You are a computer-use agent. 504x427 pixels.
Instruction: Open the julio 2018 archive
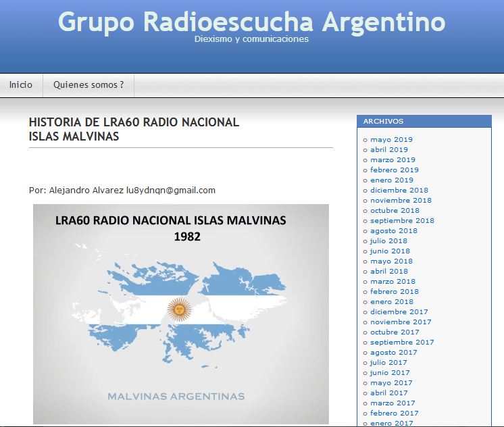[x=388, y=241]
